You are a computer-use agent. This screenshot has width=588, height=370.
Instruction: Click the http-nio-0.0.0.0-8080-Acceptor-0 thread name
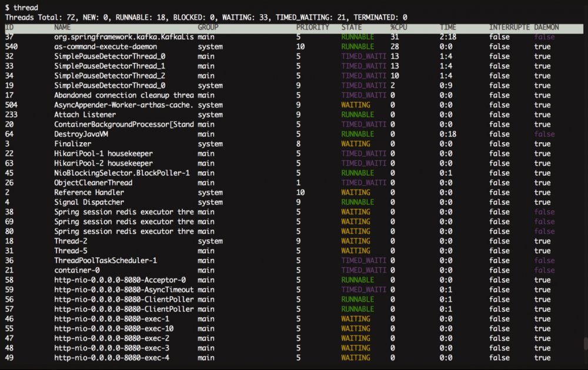tap(120, 280)
